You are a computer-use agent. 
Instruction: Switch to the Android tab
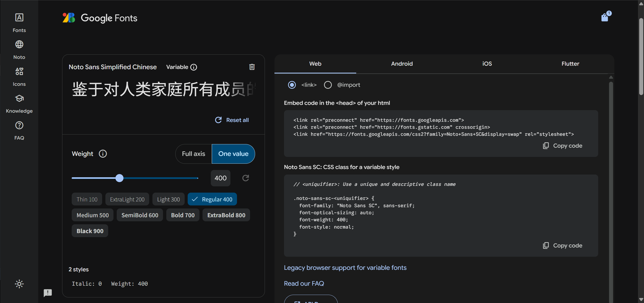coord(402,64)
